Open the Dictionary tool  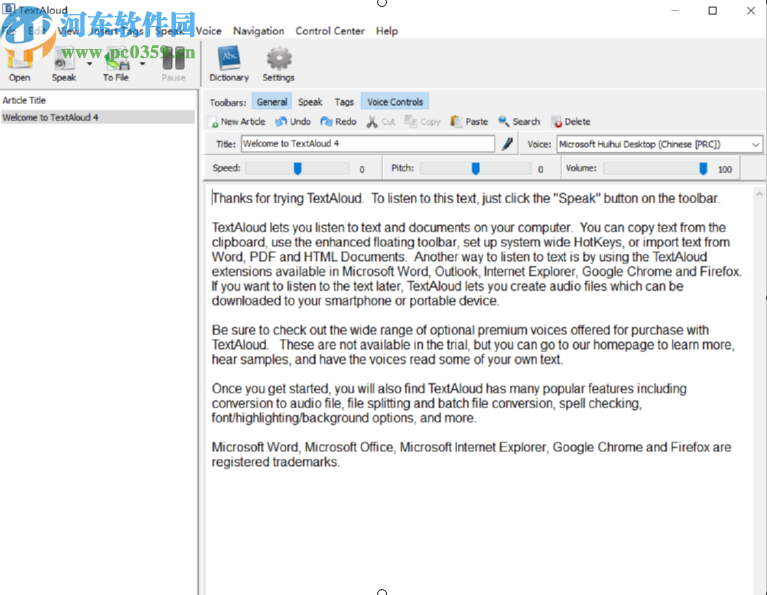point(229,65)
